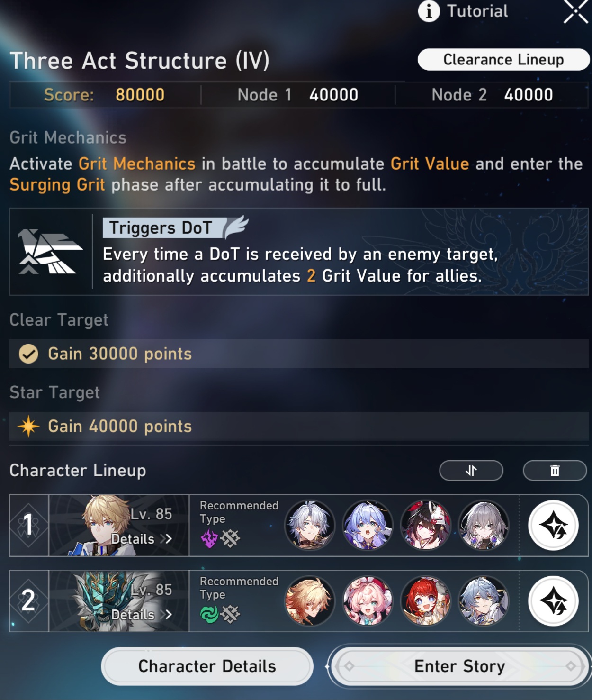Select the Node 1 score tab
Screen dimensions: 592x700
[x=298, y=95]
